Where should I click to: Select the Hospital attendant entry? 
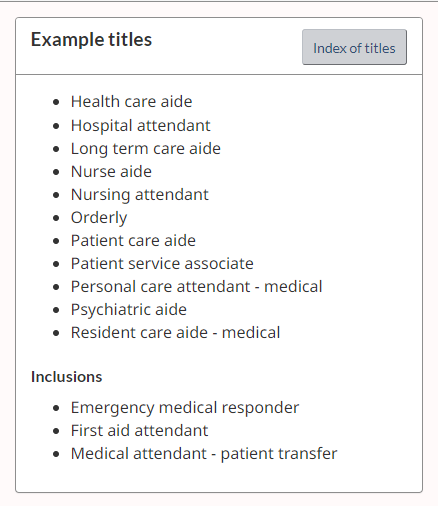[x=140, y=126]
